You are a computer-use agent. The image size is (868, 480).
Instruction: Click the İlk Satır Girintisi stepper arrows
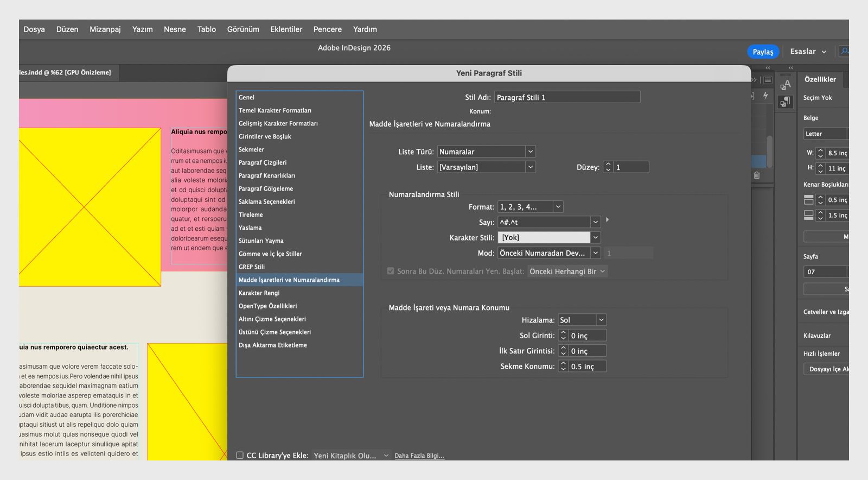tap(563, 351)
